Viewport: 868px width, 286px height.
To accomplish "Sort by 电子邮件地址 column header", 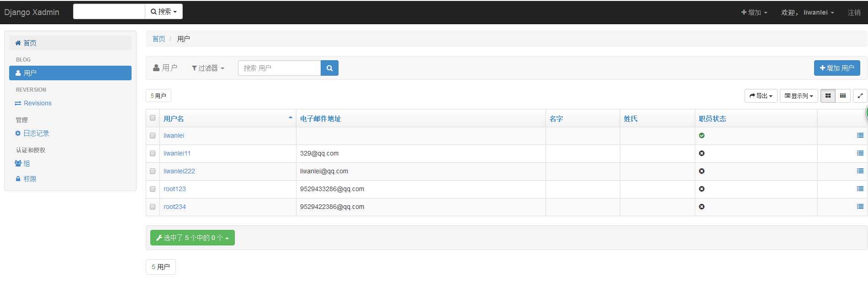I will (320, 119).
